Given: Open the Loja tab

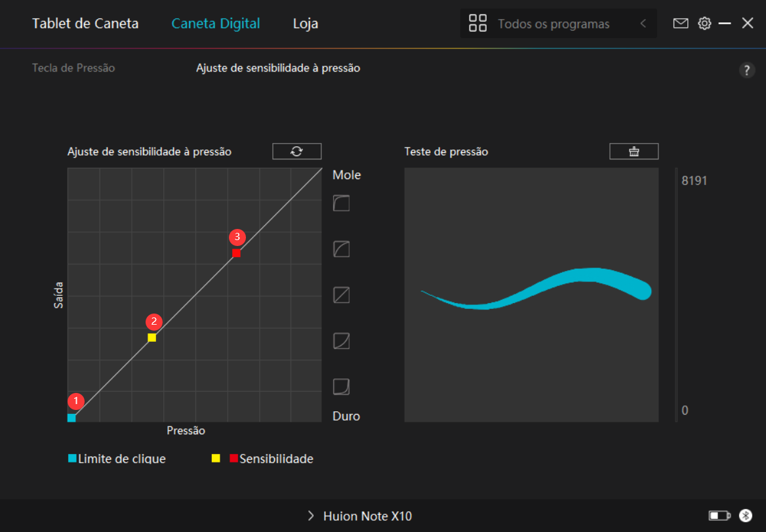Looking at the screenshot, I should point(306,24).
